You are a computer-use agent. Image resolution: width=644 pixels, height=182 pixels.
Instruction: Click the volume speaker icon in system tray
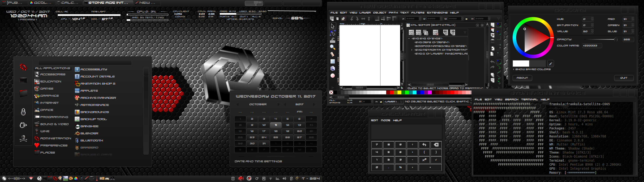pos(285,178)
